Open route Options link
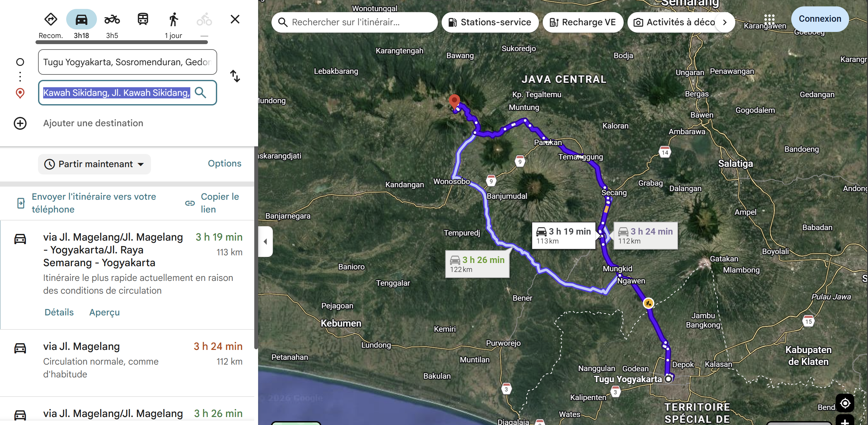 225,163
